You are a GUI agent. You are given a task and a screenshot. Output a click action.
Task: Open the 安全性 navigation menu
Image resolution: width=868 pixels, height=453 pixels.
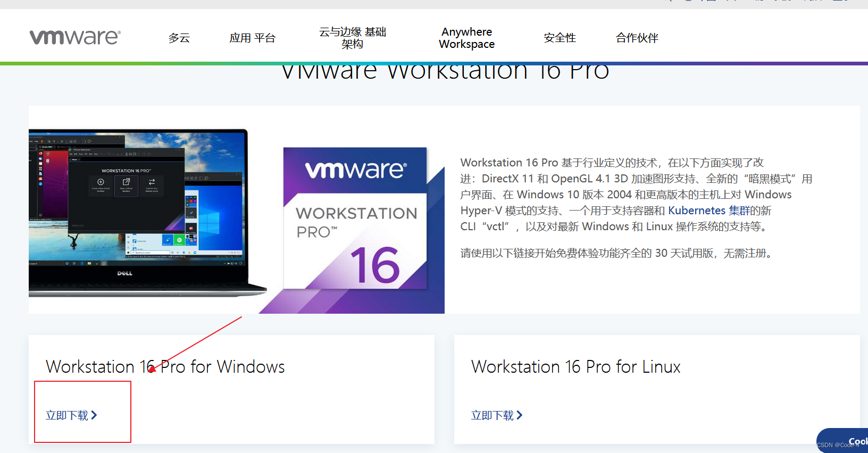pos(560,38)
